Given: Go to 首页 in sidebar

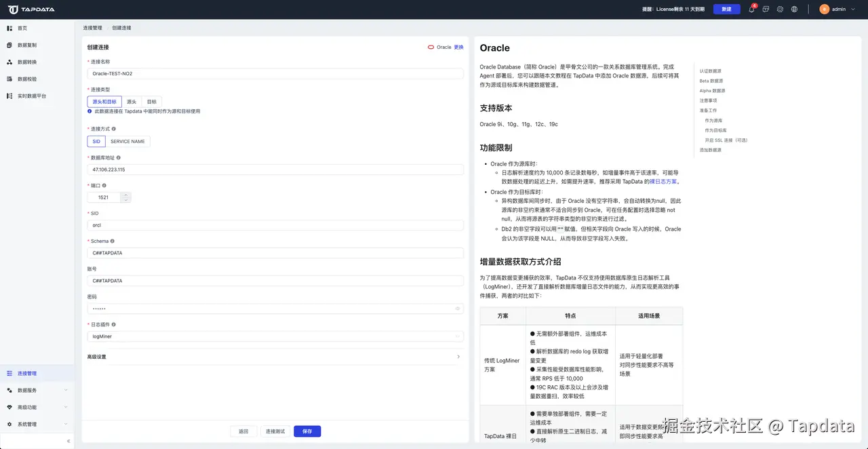Looking at the screenshot, I should pyautogui.click(x=37, y=28).
